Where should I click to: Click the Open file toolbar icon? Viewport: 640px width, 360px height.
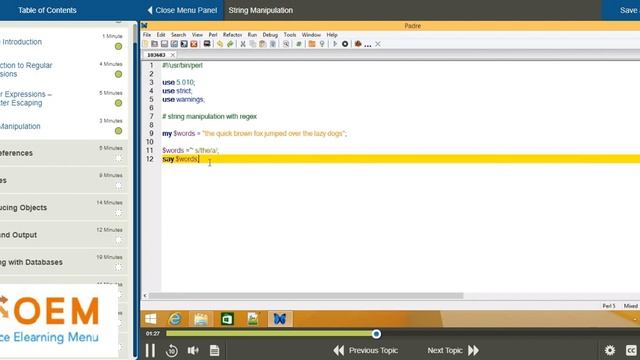coord(155,44)
